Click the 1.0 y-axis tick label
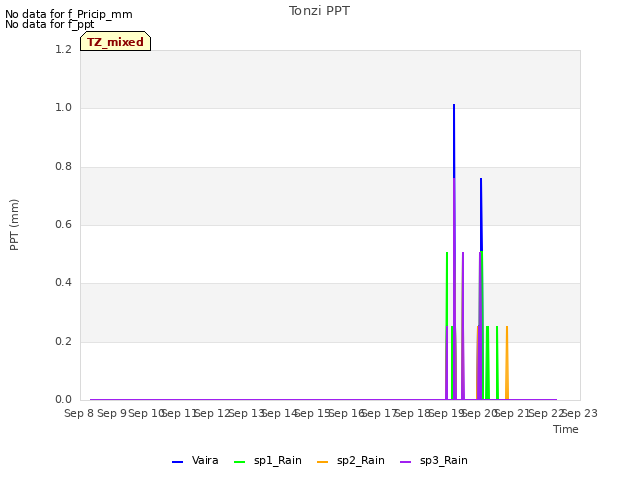Viewport: 640px width, 480px height. (63, 108)
